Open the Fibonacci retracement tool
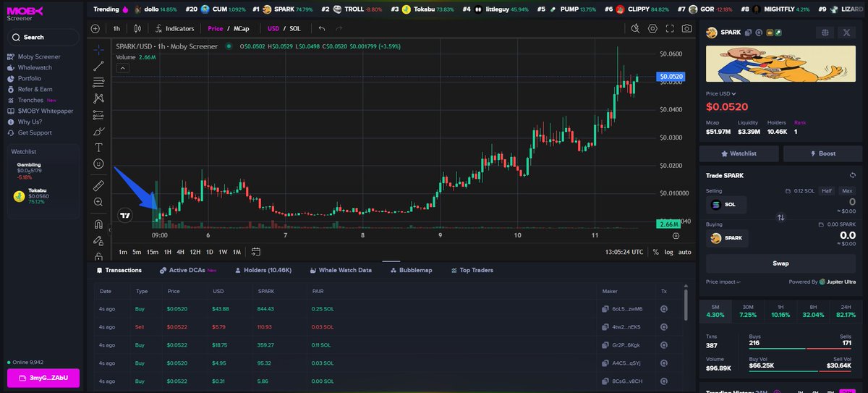This screenshot has width=868, height=393. 98,82
